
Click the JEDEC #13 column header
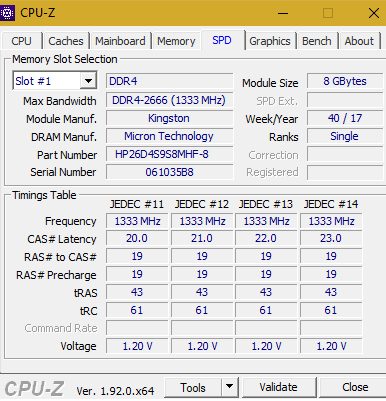click(266, 204)
